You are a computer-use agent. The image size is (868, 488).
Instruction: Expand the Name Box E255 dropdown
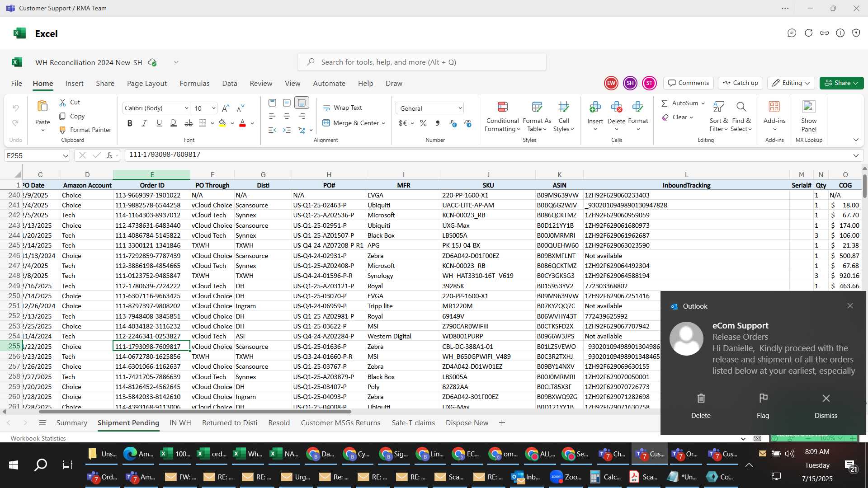click(66, 155)
